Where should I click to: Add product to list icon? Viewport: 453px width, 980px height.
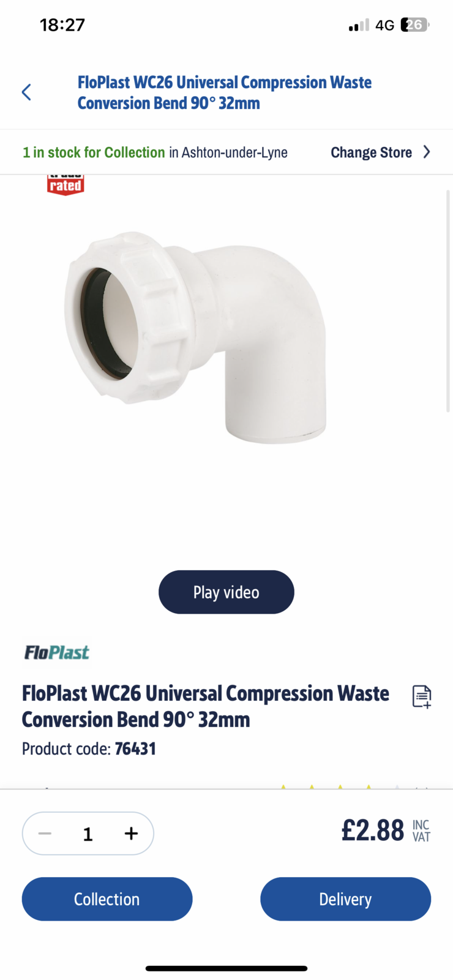pos(422,696)
